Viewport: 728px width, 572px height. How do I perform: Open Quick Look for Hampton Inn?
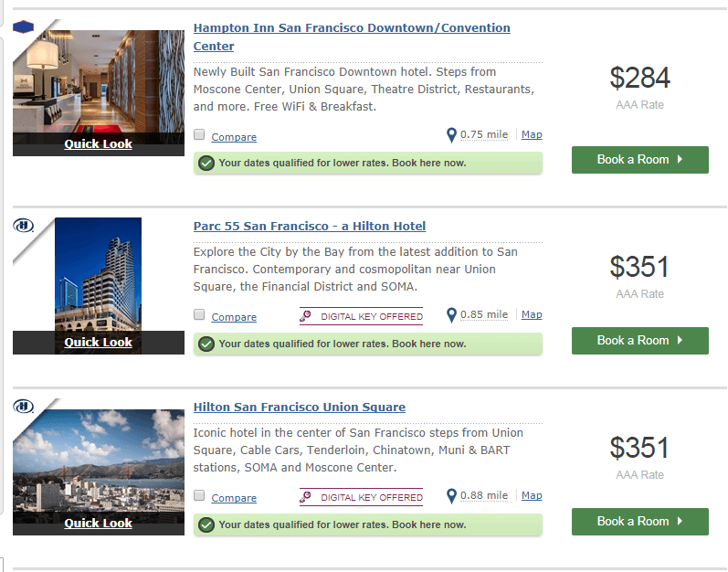(98, 143)
